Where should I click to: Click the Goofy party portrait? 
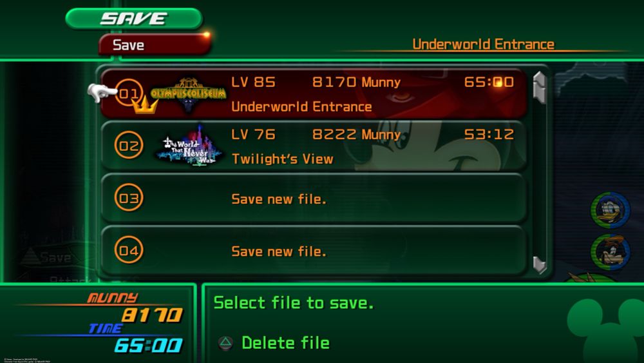click(610, 251)
